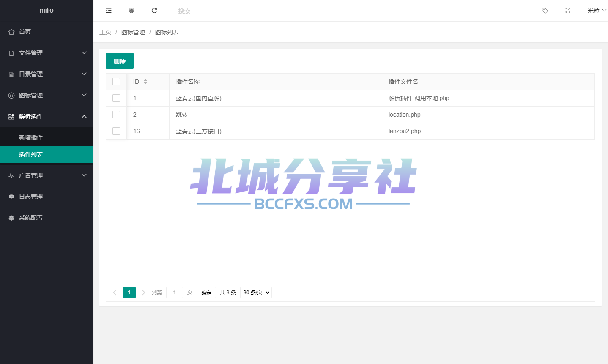
Task: Go to next page arrow
Action: click(x=143, y=293)
